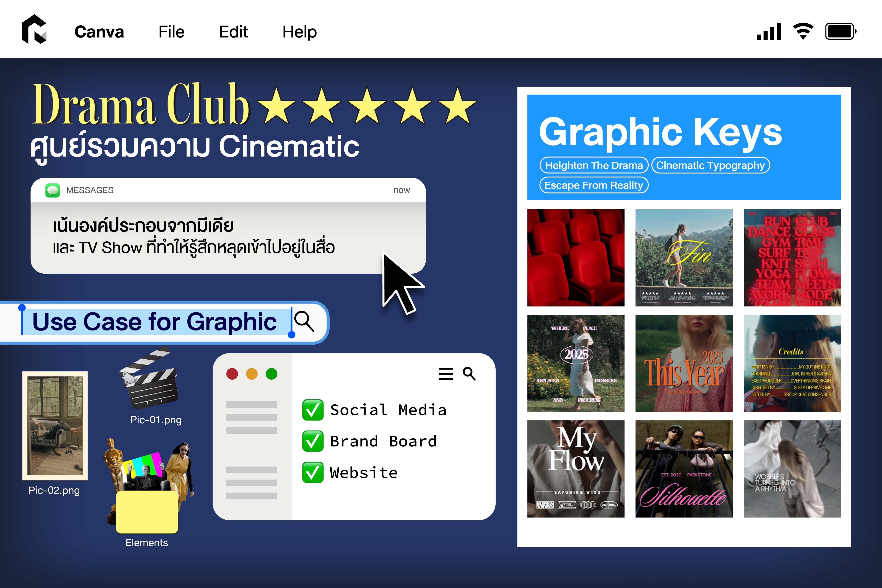Click the now timestamp in Messages banner
882x588 pixels.
pyautogui.click(x=402, y=190)
